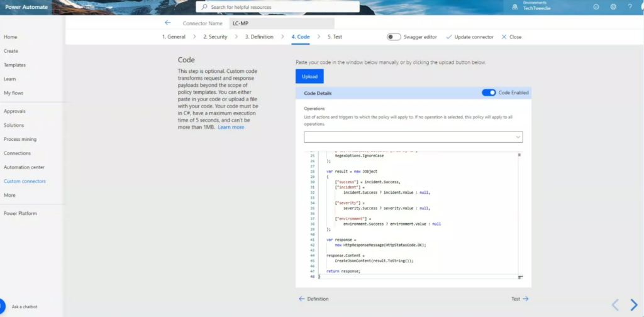Viewport: 644px width, 317px height.
Task: Click Update connector
Action: point(469,37)
